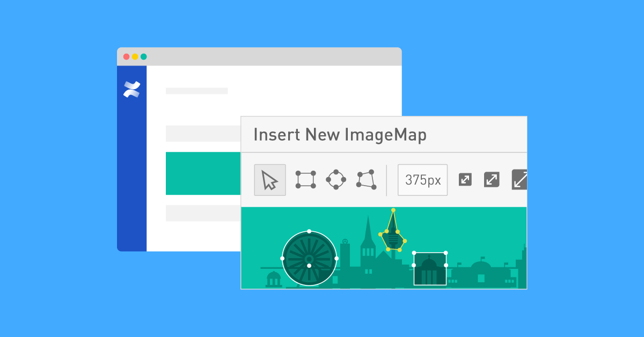The height and width of the screenshot is (337, 644).
Task: Select the circle hotspot tool
Action: click(x=336, y=180)
